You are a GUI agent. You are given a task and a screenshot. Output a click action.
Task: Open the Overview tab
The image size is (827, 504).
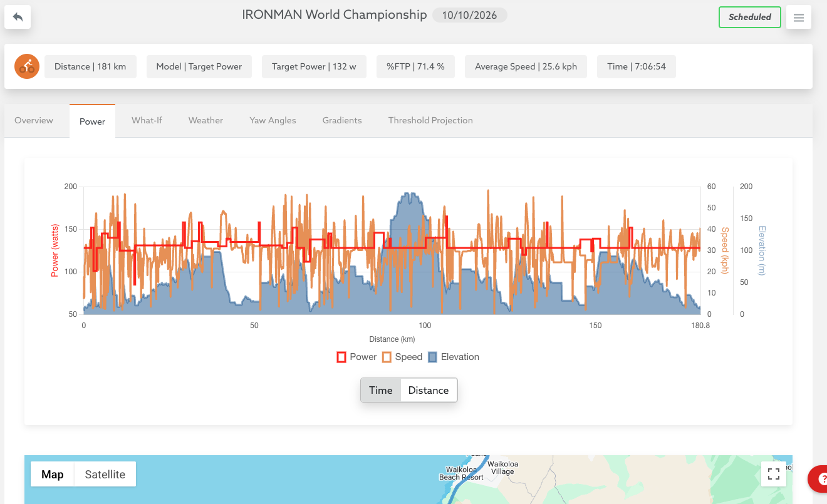tap(34, 120)
